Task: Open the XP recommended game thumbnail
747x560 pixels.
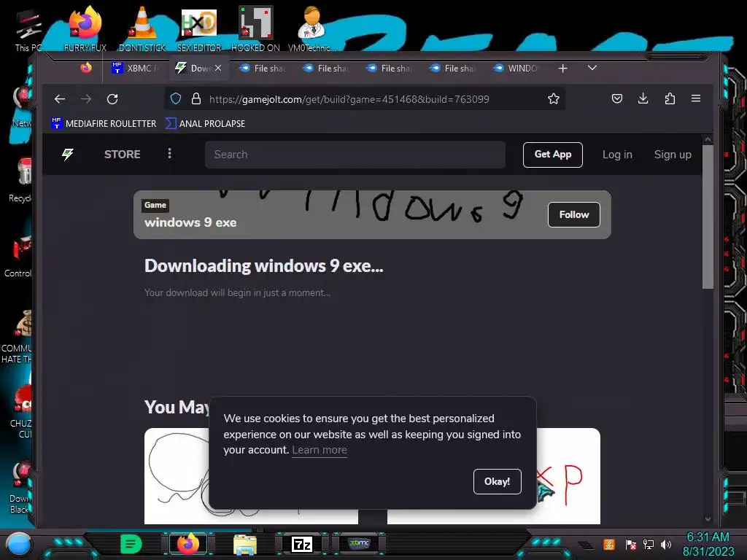Action: click(x=568, y=475)
